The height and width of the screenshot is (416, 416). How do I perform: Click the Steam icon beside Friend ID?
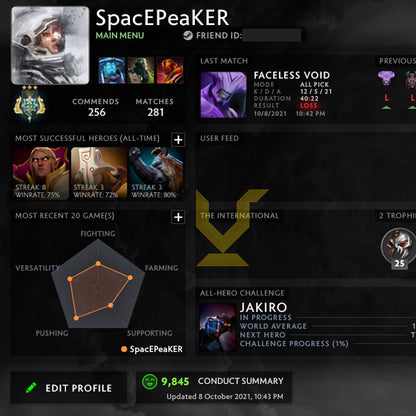(x=188, y=35)
